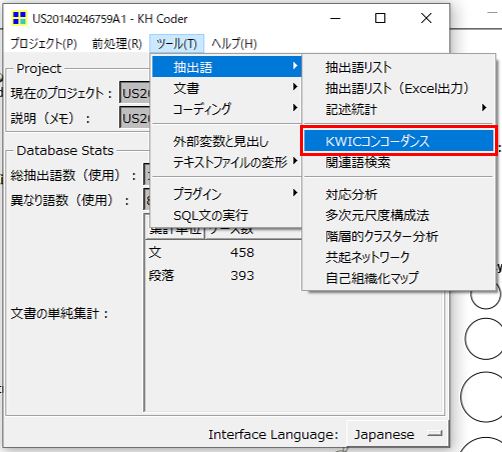
Task: Choose 自己組織化マップ entry
Action: (x=398, y=278)
